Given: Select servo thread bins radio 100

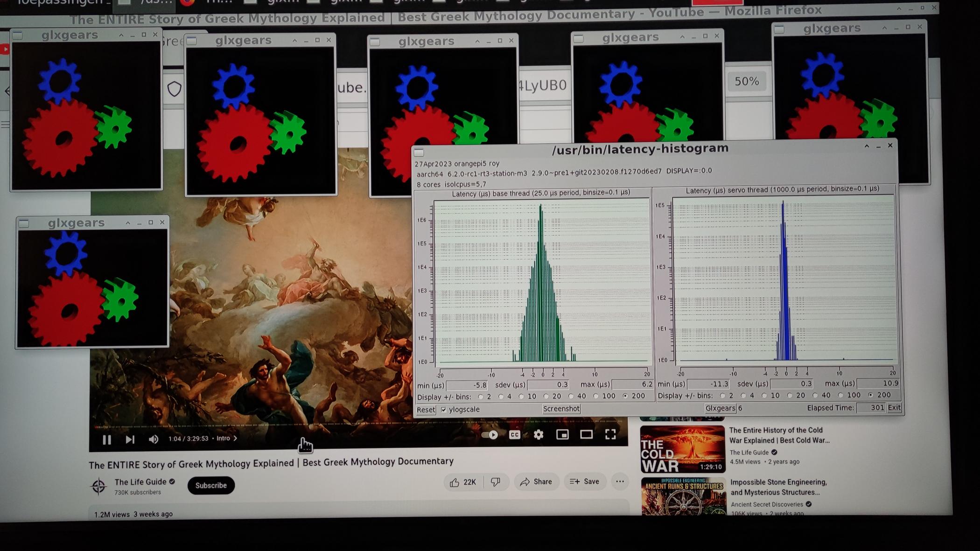Looking at the screenshot, I should [841, 395].
